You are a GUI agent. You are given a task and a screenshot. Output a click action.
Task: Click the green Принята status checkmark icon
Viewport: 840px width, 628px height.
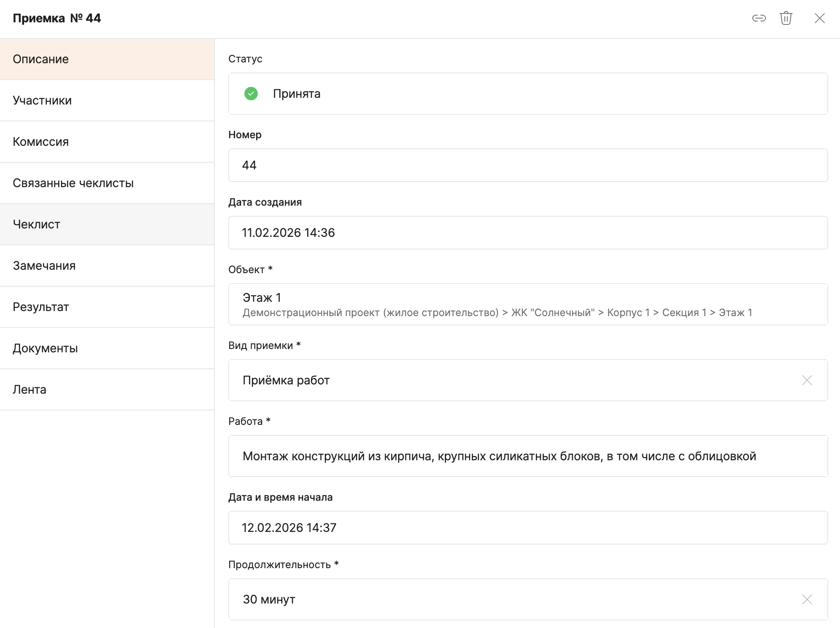(x=251, y=94)
